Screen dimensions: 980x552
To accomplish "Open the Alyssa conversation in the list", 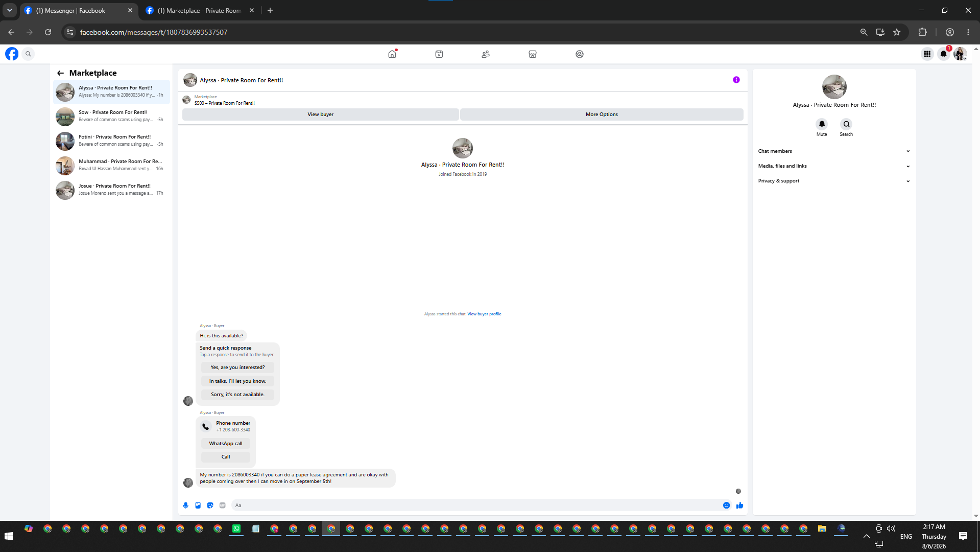I will [111, 92].
